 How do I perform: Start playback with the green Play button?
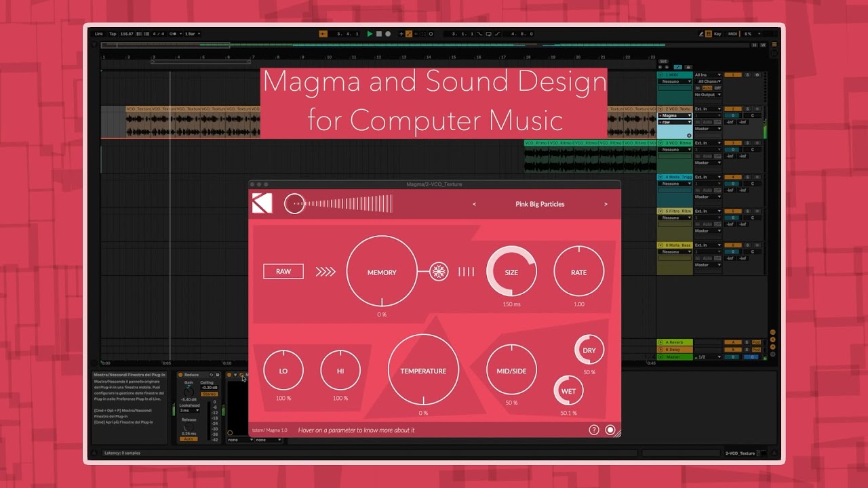tap(370, 34)
